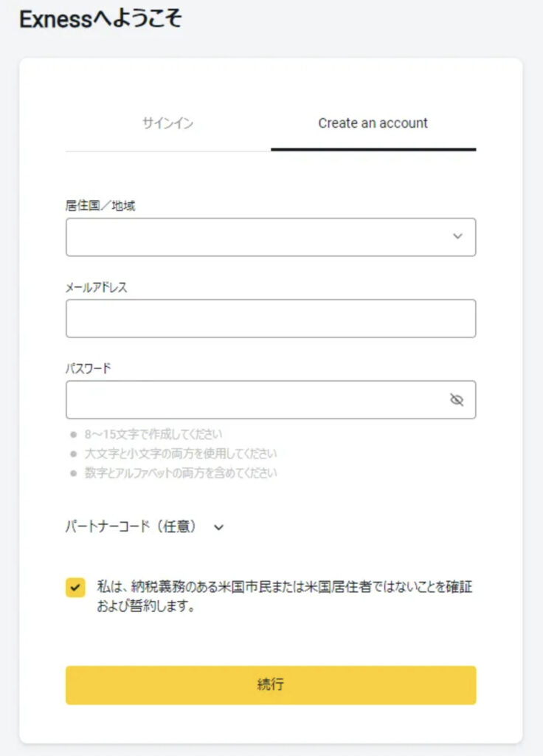Click the 8～15文字 password rule
Image resolution: width=543 pixels, height=756 pixels.
pyautogui.click(x=153, y=434)
